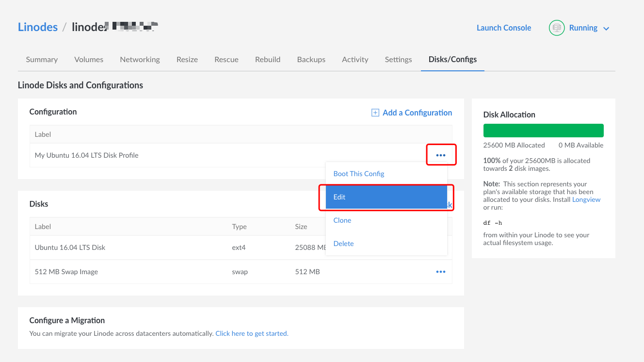The height and width of the screenshot is (362, 644).
Task: Navigate back using the Linodes breadcrumb
Action: pos(38,27)
